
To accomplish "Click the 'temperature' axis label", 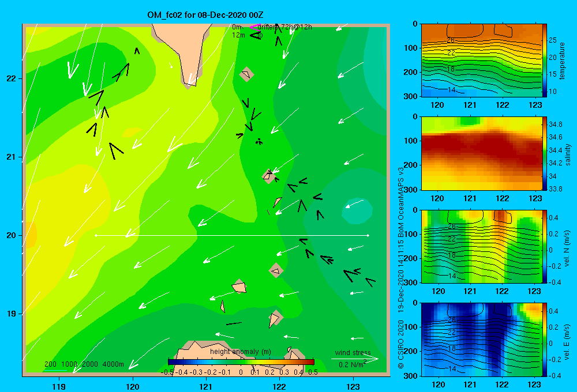I will (562, 61).
